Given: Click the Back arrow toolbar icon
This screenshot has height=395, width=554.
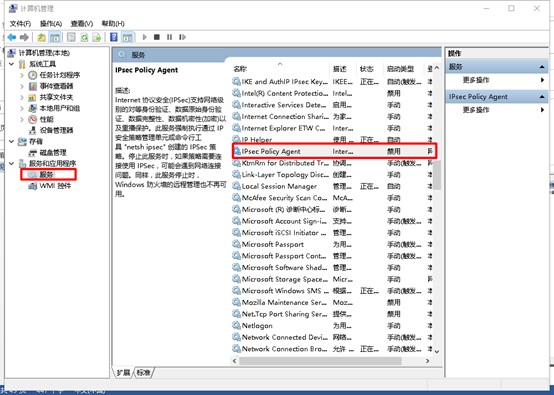Looking at the screenshot, I should click(x=12, y=37).
